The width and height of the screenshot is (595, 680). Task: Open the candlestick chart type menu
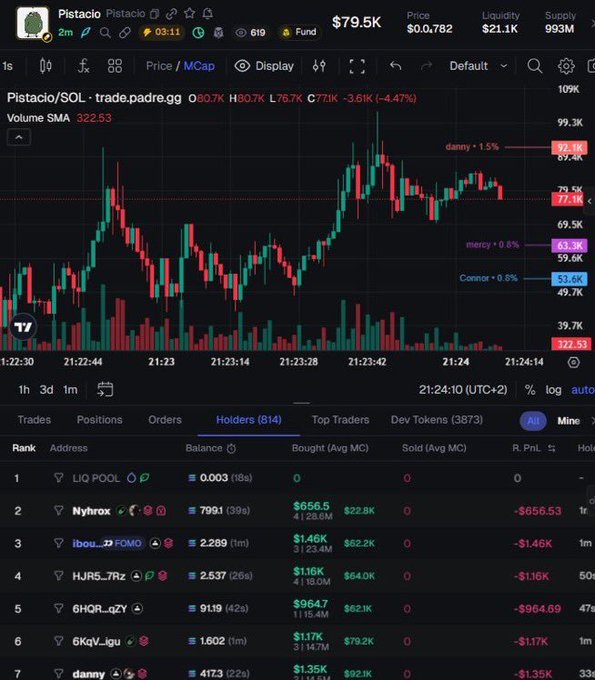tap(46, 66)
